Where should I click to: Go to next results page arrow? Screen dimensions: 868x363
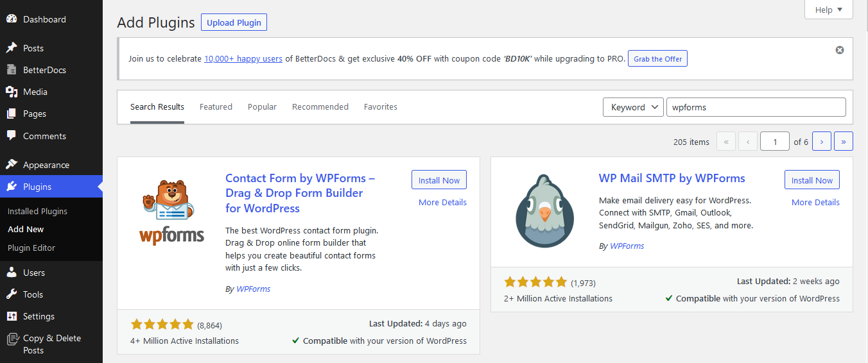[822, 142]
